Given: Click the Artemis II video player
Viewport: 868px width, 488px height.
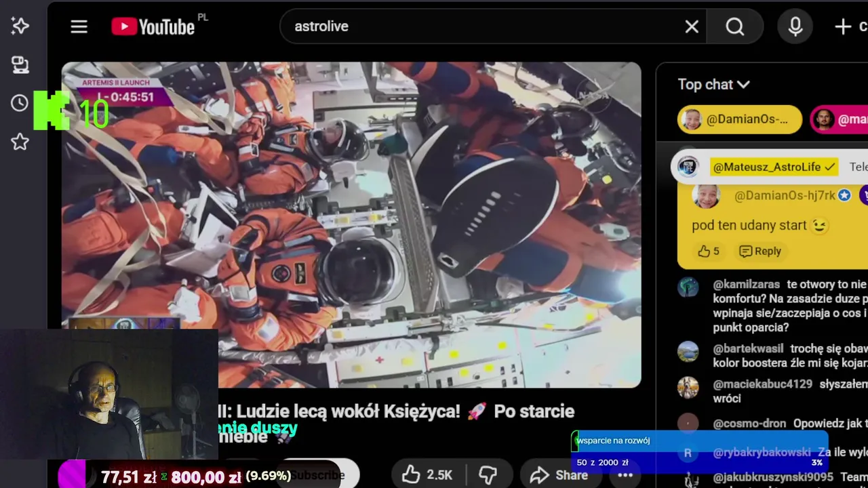Looking at the screenshot, I should point(351,225).
